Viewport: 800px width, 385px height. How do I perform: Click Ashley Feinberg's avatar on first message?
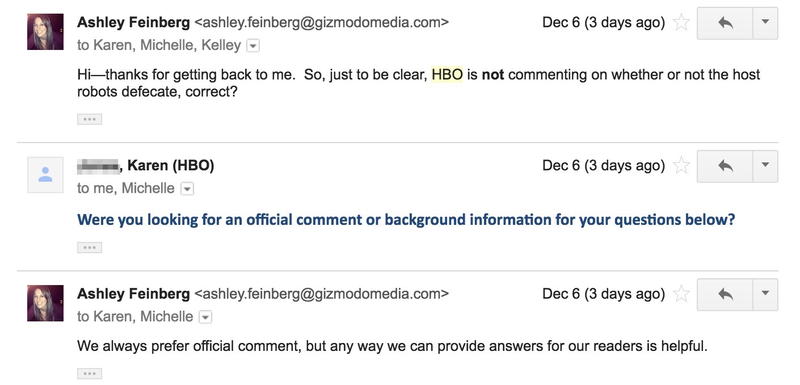45,32
